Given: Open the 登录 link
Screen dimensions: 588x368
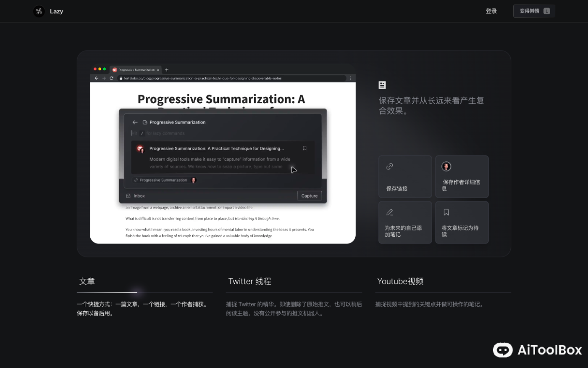Looking at the screenshot, I should pos(491,11).
